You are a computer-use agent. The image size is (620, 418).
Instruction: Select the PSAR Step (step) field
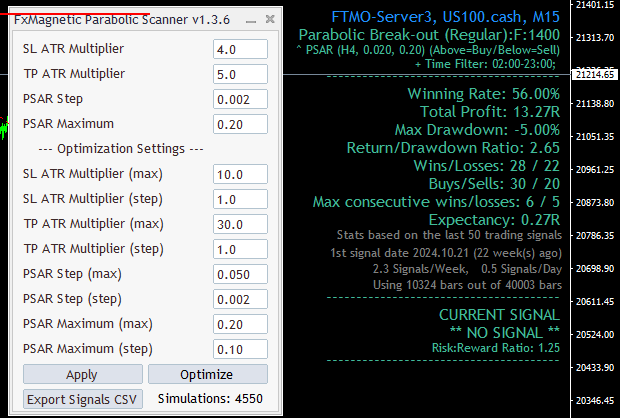click(x=240, y=299)
